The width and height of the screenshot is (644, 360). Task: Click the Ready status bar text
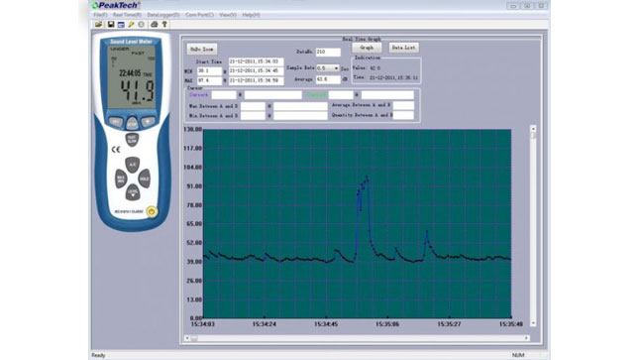(x=98, y=355)
